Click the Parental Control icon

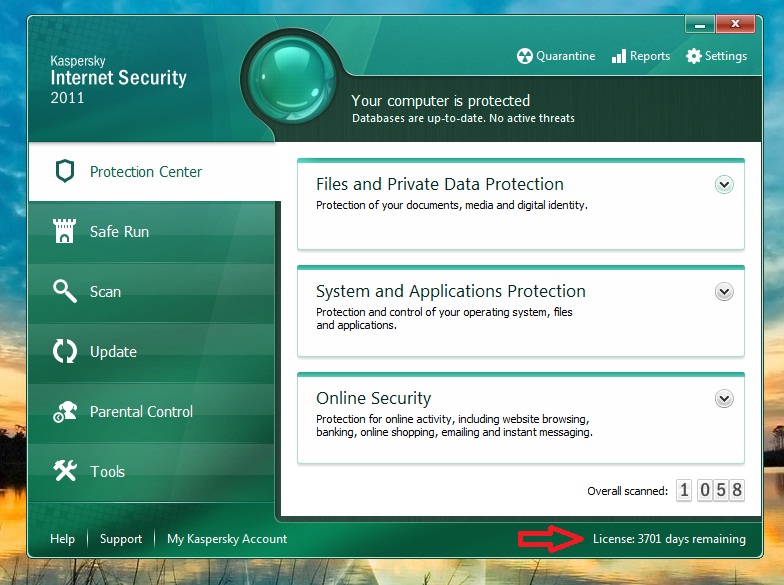coord(65,412)
